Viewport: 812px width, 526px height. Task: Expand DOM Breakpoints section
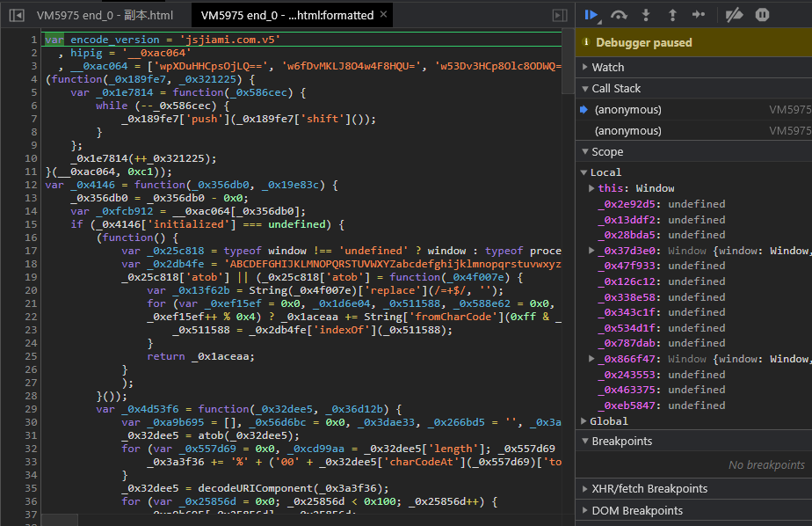(637, 510)
